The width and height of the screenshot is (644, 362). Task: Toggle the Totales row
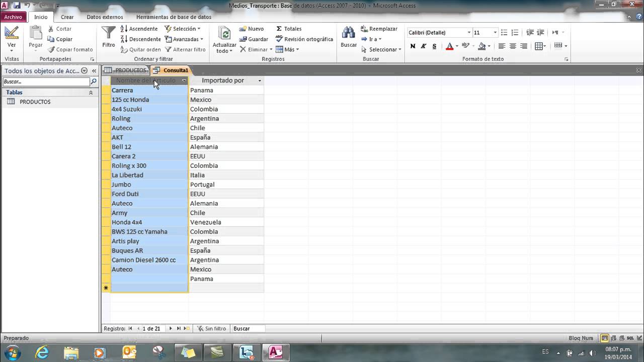(289, 29)
